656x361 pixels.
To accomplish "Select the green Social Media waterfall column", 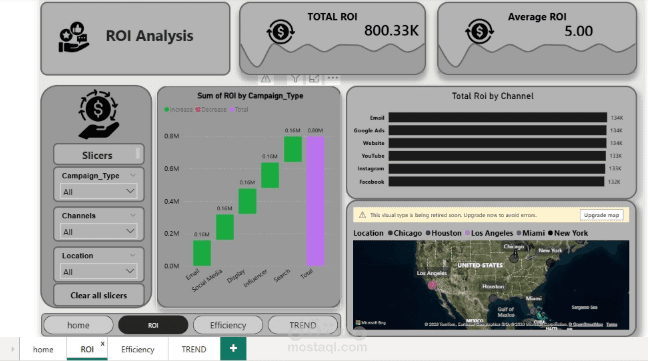I will 225,227.
